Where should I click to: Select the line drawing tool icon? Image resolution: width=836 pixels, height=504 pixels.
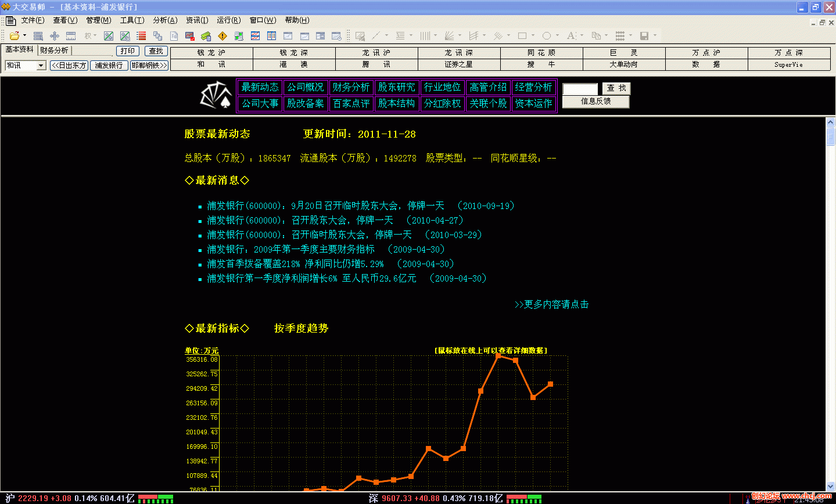point(376,35)
